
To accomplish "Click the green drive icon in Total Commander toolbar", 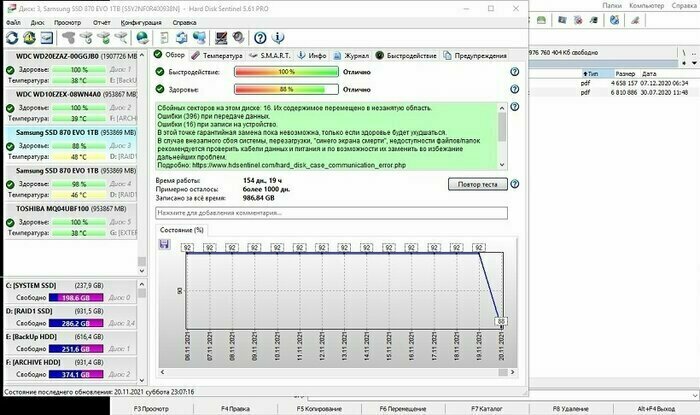I will click(x=541, y=20).
